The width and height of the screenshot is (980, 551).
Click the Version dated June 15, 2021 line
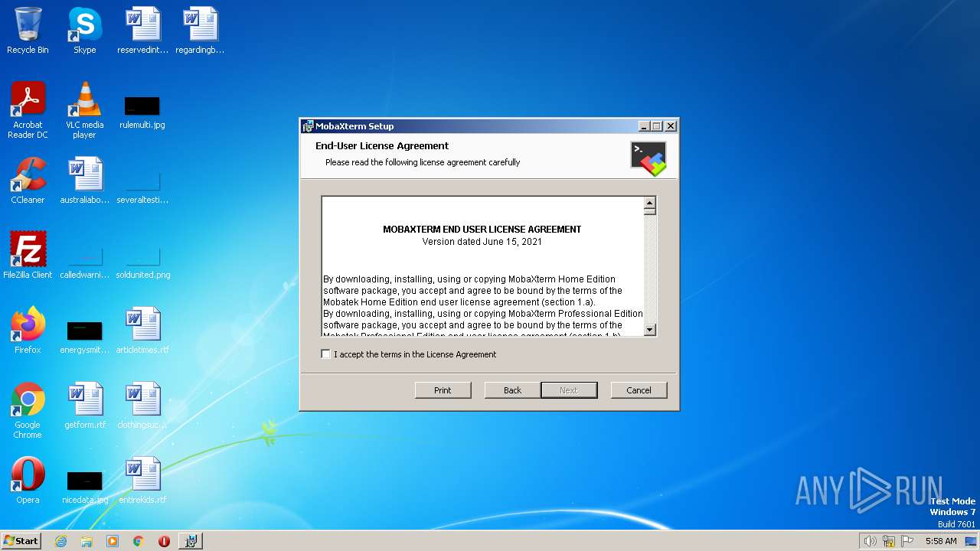[482, 242]
